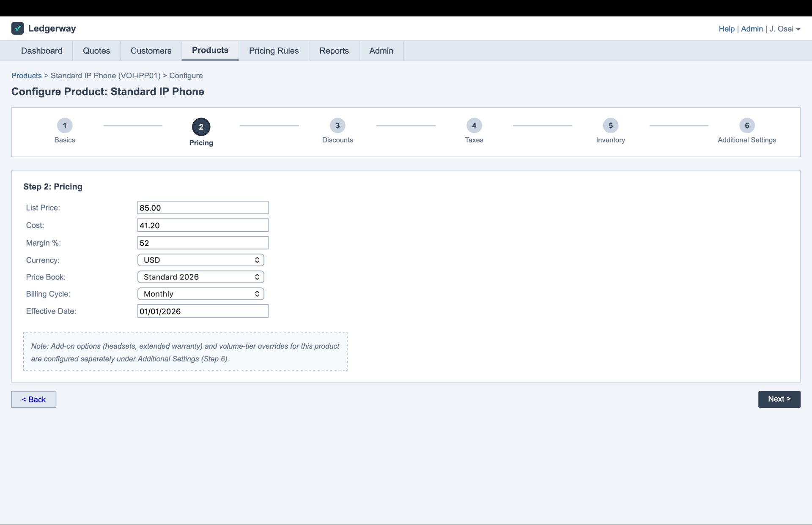Focus the Cost input field
The height and width of the screenshot is (525, 812).
pos(203,225)
